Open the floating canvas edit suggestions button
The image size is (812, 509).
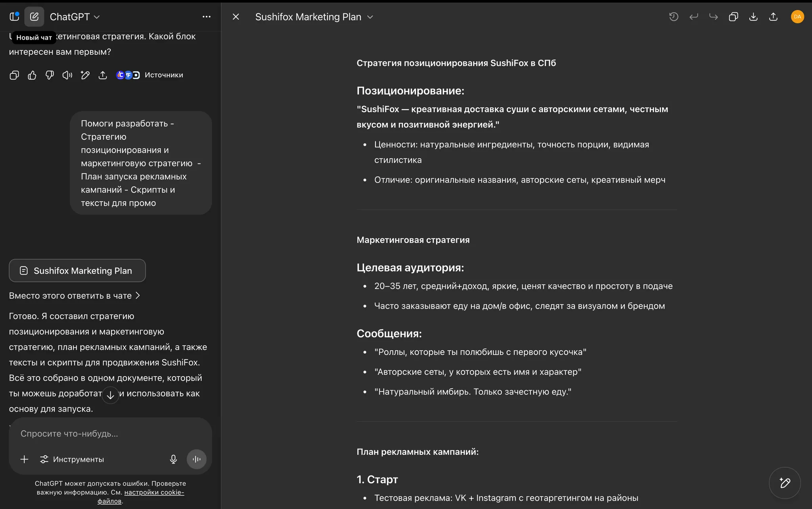pyautogui.click(x=785, y=483)
